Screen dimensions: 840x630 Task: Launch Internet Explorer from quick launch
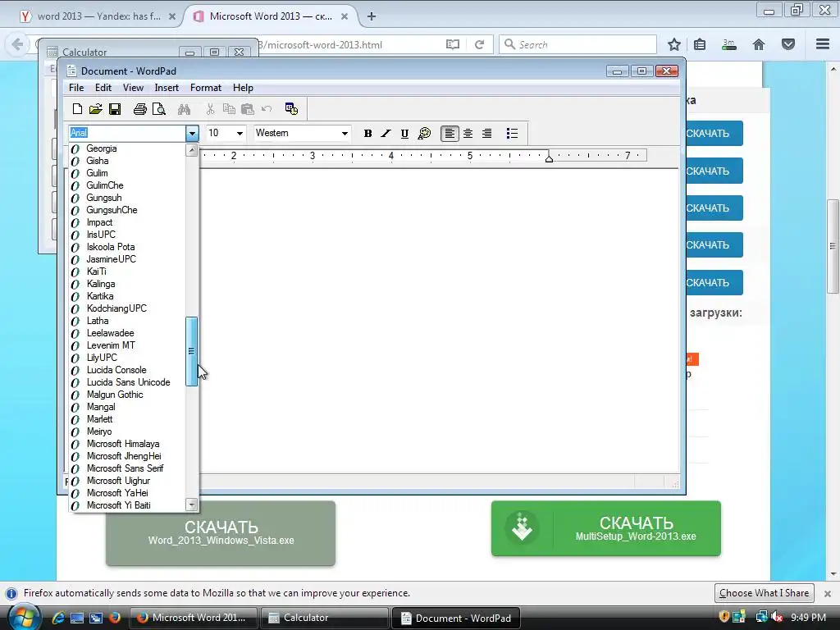58,618
